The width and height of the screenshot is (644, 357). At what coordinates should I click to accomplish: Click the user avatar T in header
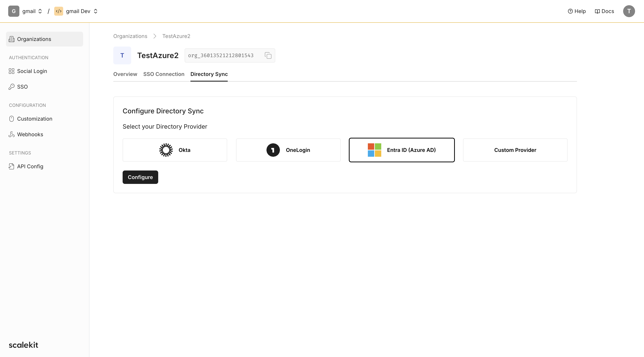pos(629,11)
